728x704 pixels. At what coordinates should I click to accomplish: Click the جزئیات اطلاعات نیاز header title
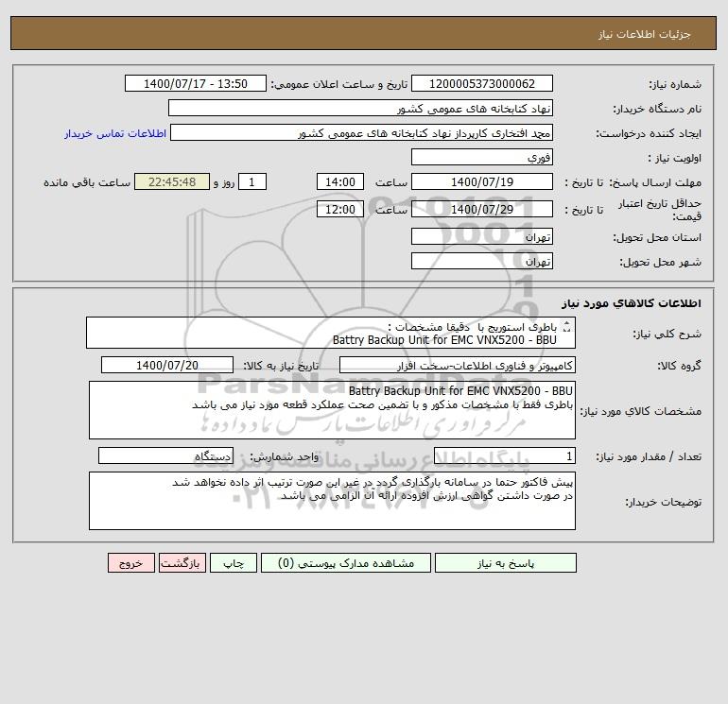pos(645,34)
